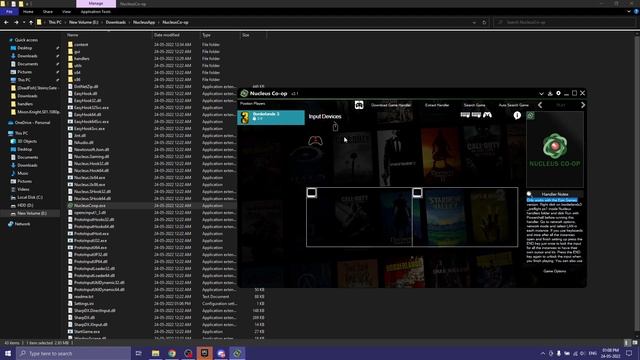Screen dimensions: 640x360
Task: Select HDD (D:) in sidebar
Action: (x=25, y=205)
